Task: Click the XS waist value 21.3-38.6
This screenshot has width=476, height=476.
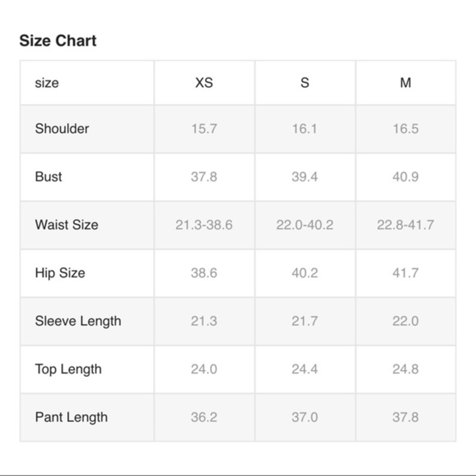Action: pyautogui.click(x=204, y=225)
